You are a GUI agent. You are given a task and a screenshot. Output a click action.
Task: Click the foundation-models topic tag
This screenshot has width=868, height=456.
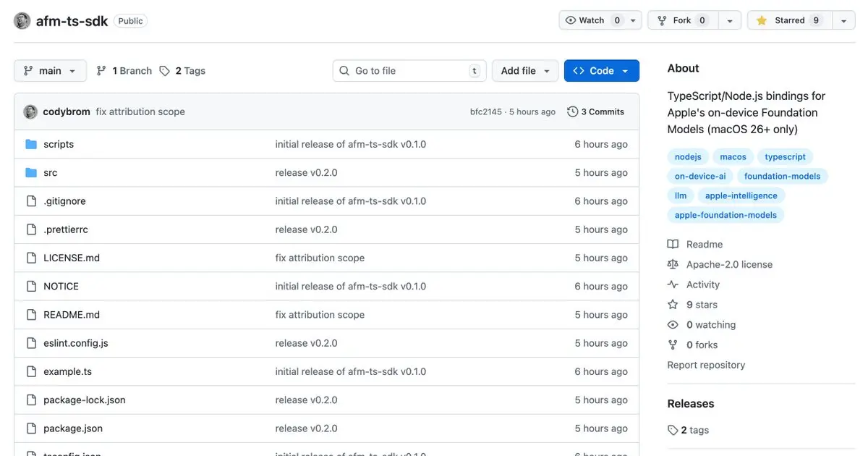[783, 176]
